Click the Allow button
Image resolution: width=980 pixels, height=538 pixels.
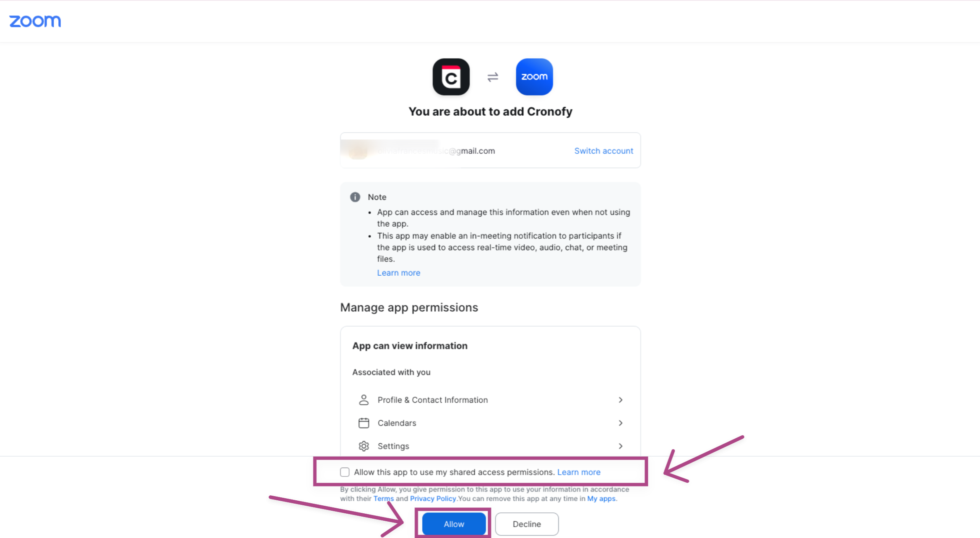click(x=454, y=524)
